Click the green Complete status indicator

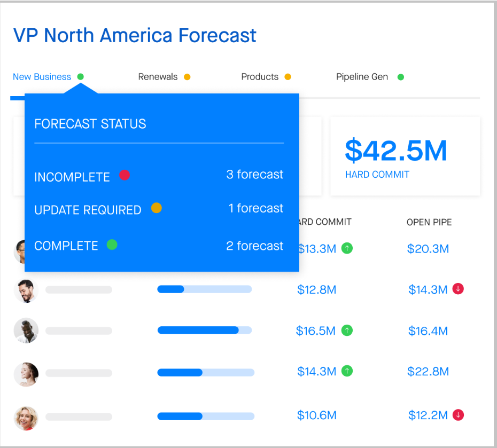tap(112, 245)
